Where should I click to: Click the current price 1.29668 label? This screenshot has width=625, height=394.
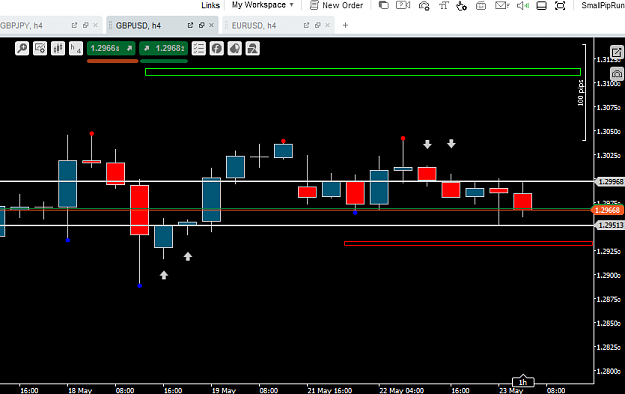coord(607,210)
